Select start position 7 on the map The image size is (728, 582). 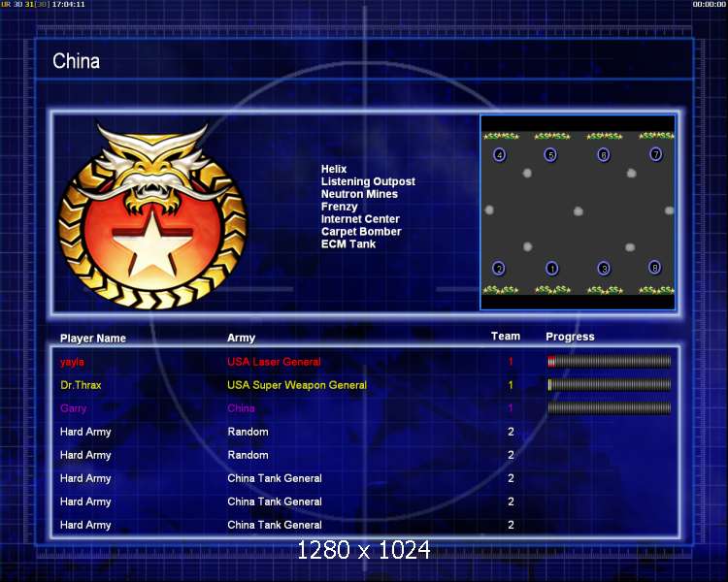[655, 154]
